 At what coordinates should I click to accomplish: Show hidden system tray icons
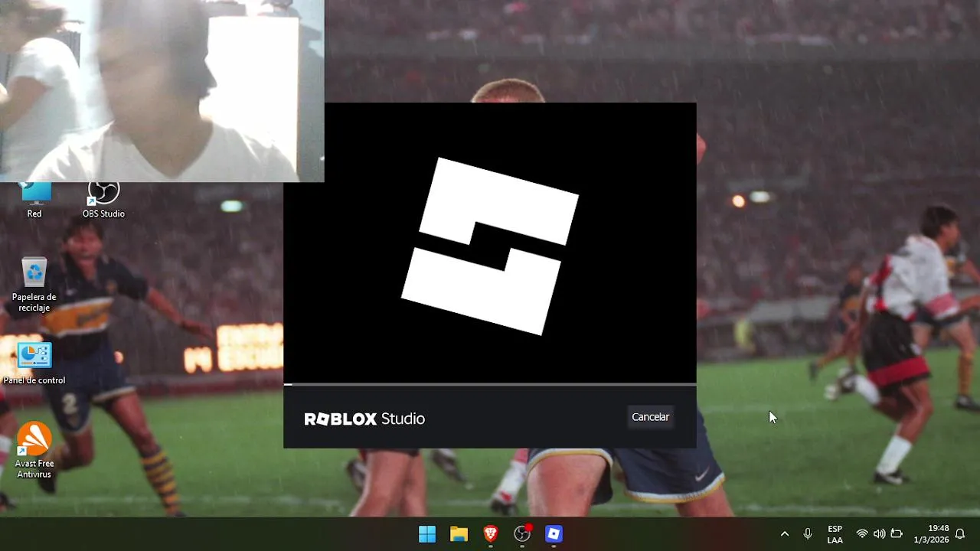point(784,534)
